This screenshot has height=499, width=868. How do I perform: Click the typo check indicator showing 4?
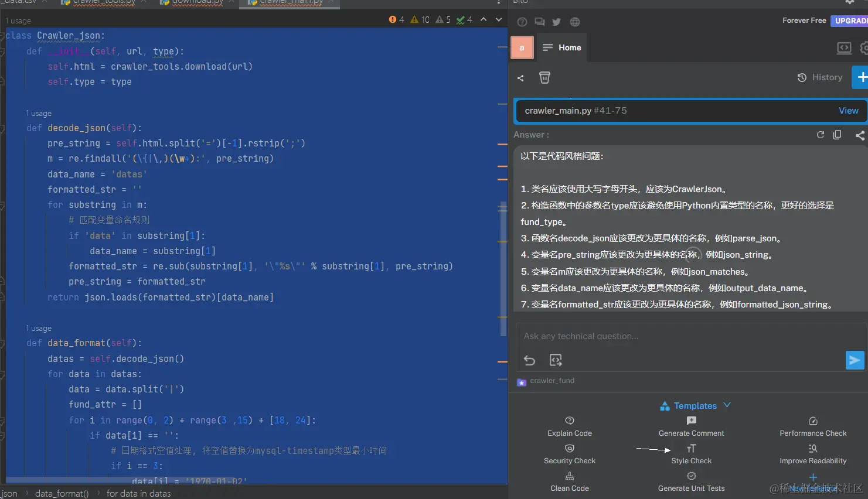tap(464, 19)
